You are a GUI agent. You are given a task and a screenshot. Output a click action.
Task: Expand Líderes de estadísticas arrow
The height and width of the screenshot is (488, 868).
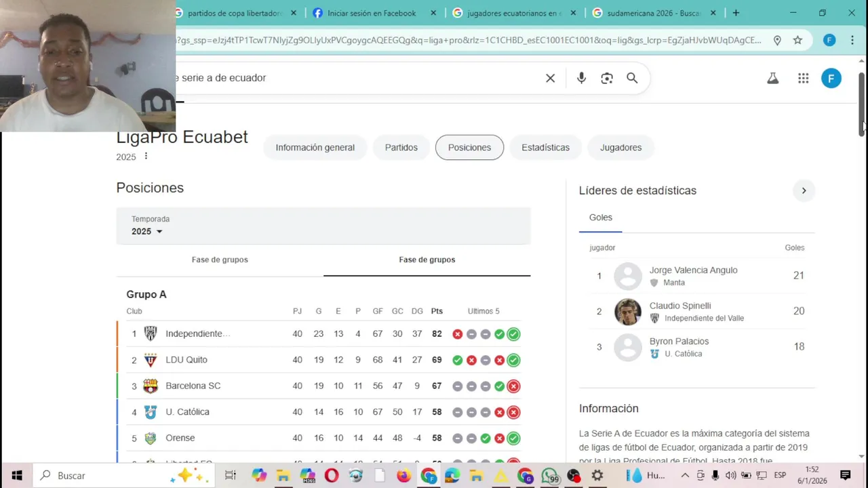(804, 190)
